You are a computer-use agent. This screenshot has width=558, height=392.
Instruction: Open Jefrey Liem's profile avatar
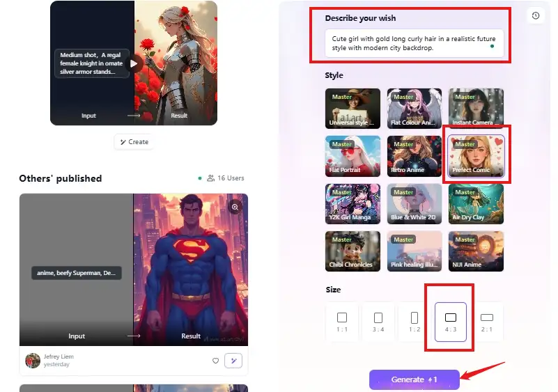click(x=33, y=361)
